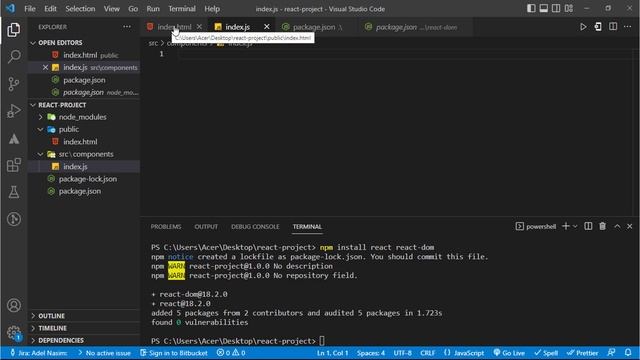
Task: Open notifications bell in status bar
Action: (628, 352)
